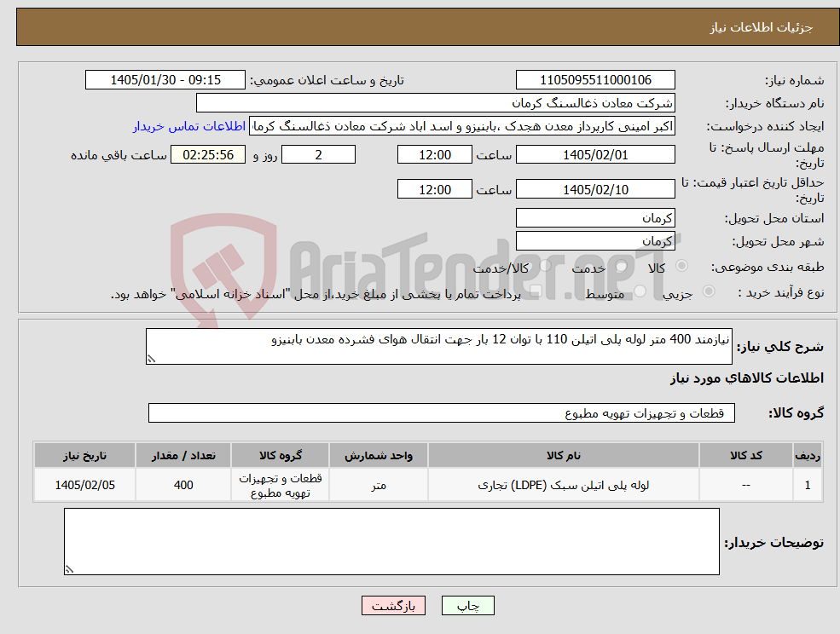Select the خدمت radio button
This screenshot has width=840, height=634.
tap(622, 266)
